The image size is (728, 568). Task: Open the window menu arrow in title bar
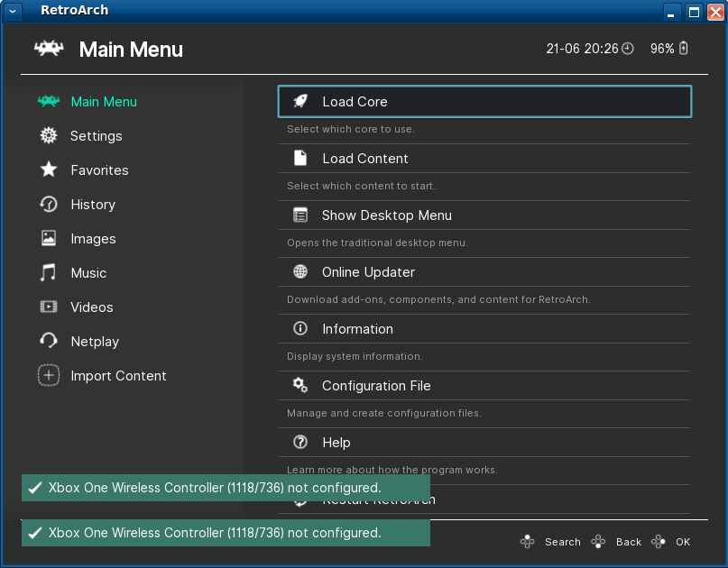coord(13,11)
